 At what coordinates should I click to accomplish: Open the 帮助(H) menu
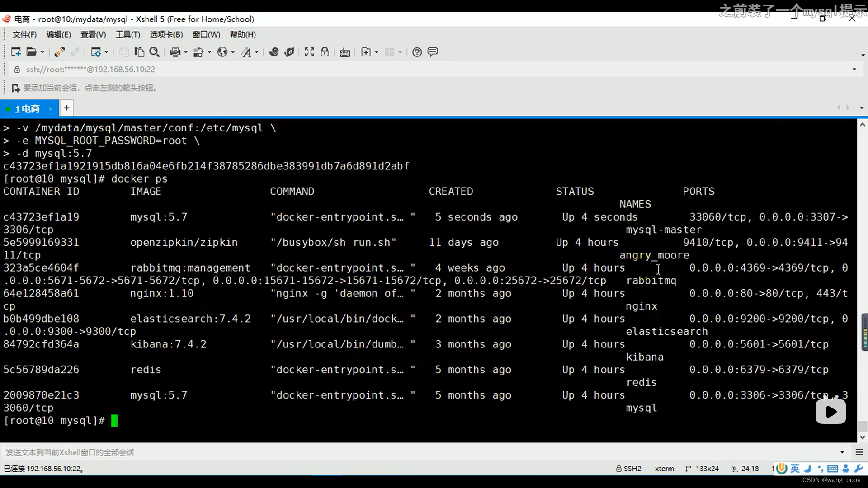[x=243, y=35]
